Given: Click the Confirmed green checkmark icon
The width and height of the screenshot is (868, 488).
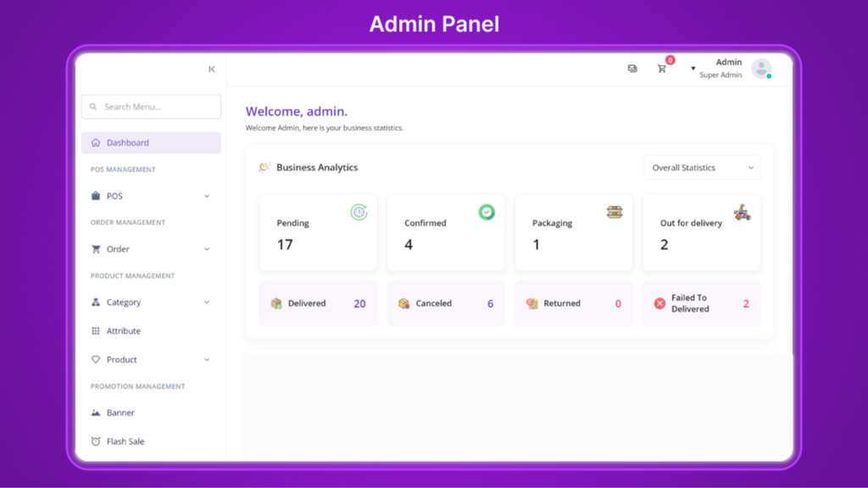Looking at the screenshot, I should click(487, 212).
